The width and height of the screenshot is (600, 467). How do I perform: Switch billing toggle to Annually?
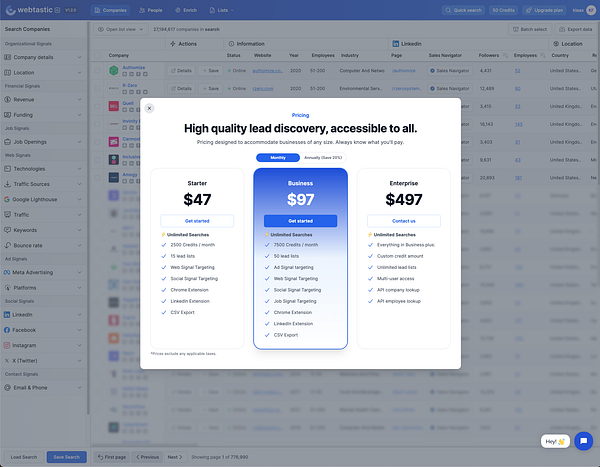(323, 158)
